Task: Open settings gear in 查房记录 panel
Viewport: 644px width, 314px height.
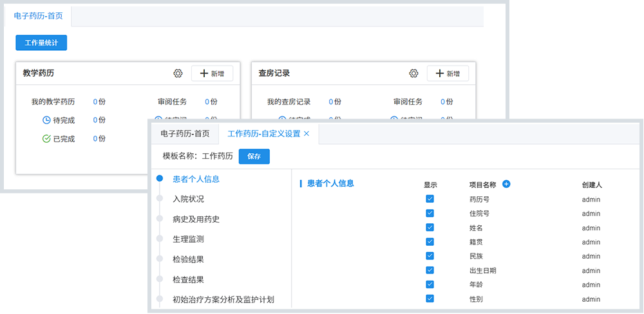Action: (414, 73)
